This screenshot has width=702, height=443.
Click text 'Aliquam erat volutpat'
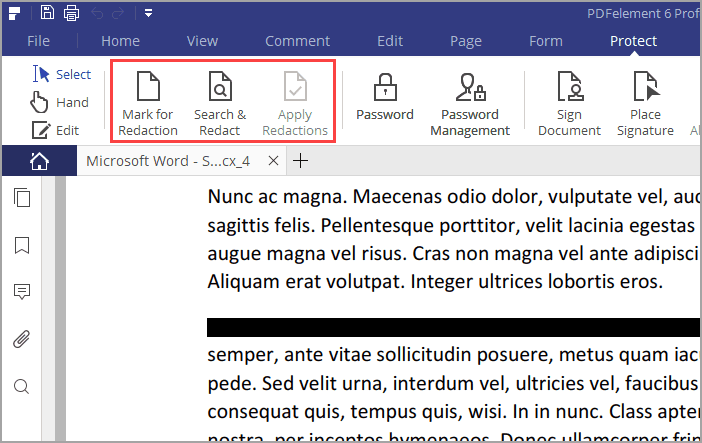click(x=306, y=282)
